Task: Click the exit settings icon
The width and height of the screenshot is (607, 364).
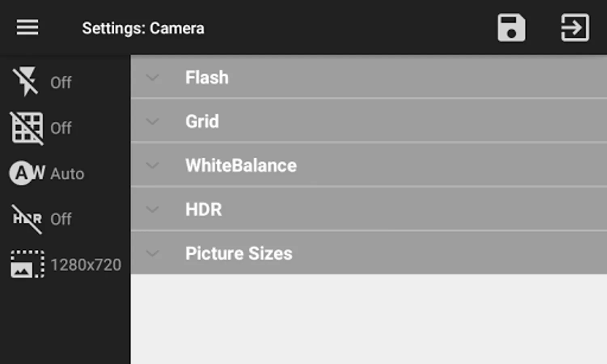Action: click(x=575, y=28)
